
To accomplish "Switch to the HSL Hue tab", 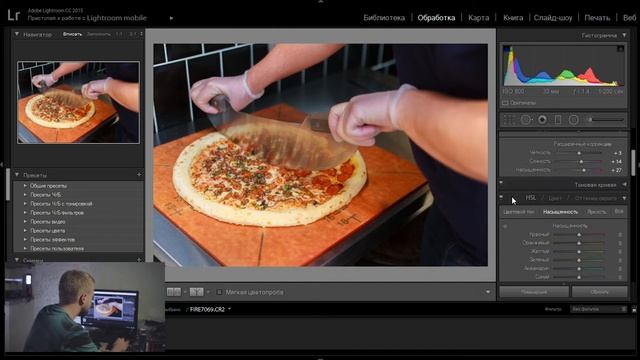I will point(518,212).
